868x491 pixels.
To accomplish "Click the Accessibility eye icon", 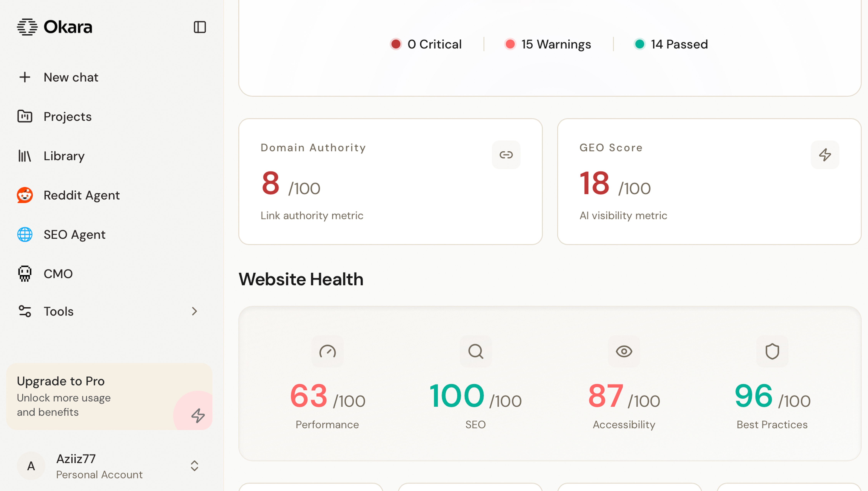I will 624,351.
